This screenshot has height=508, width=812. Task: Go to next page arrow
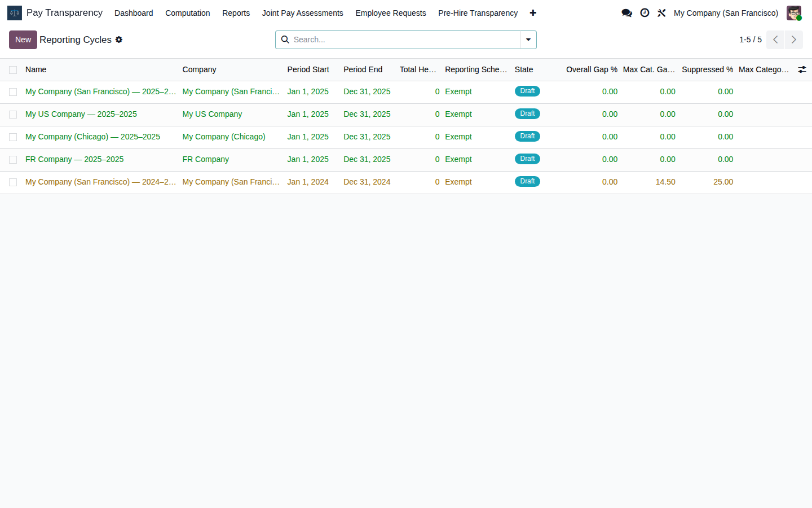tap(794, 40)
